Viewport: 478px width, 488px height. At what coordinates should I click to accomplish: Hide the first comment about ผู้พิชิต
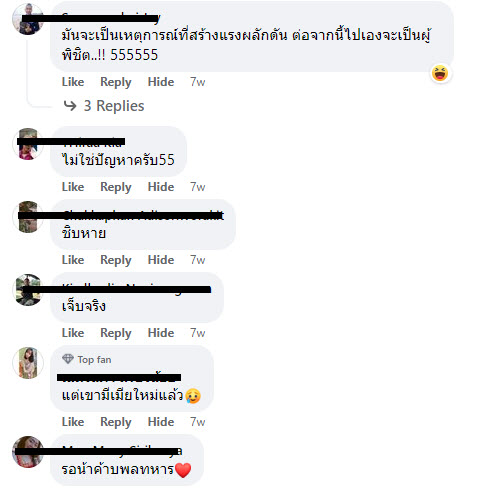pyautogui.click(x=161, y=82)
